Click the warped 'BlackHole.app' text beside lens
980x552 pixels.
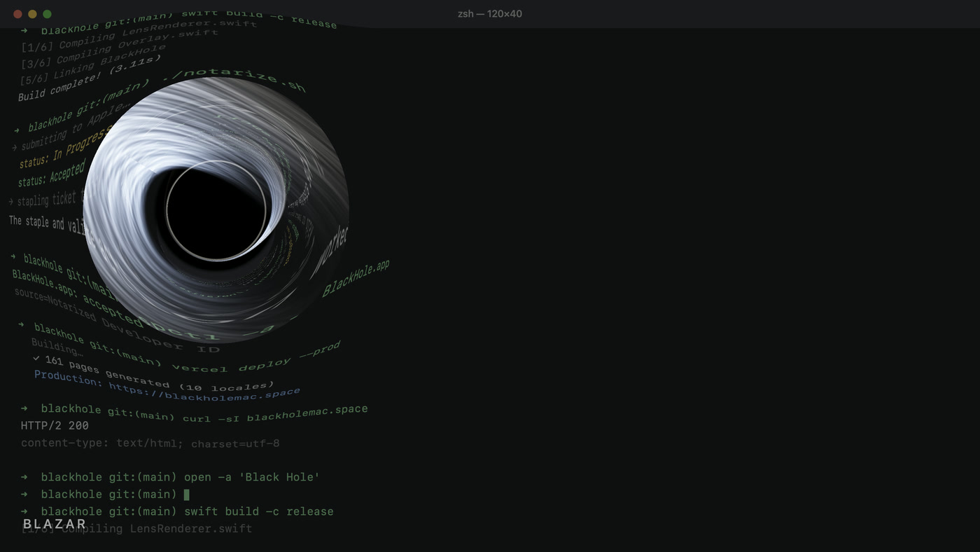tap(356, 278)
